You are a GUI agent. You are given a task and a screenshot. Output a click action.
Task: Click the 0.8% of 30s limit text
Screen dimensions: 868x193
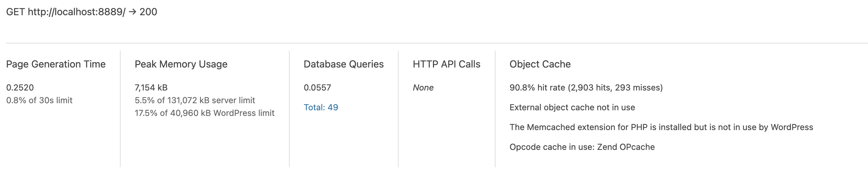(x=39, y=100)
